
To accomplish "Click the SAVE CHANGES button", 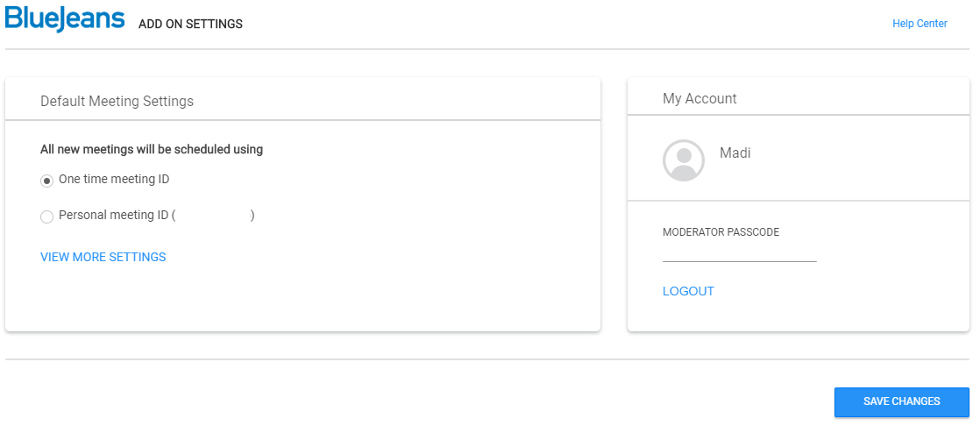I will [901, 401].
